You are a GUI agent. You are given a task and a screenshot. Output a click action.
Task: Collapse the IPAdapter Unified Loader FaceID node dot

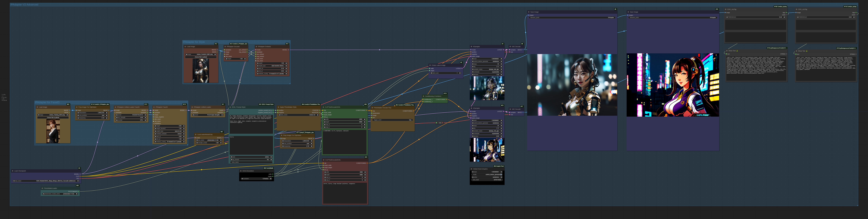pyautogui.click(x=116, y=107)
